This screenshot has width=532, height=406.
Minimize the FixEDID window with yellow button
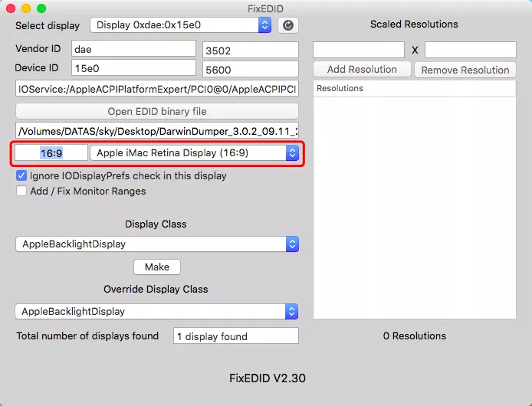point(26,8)
